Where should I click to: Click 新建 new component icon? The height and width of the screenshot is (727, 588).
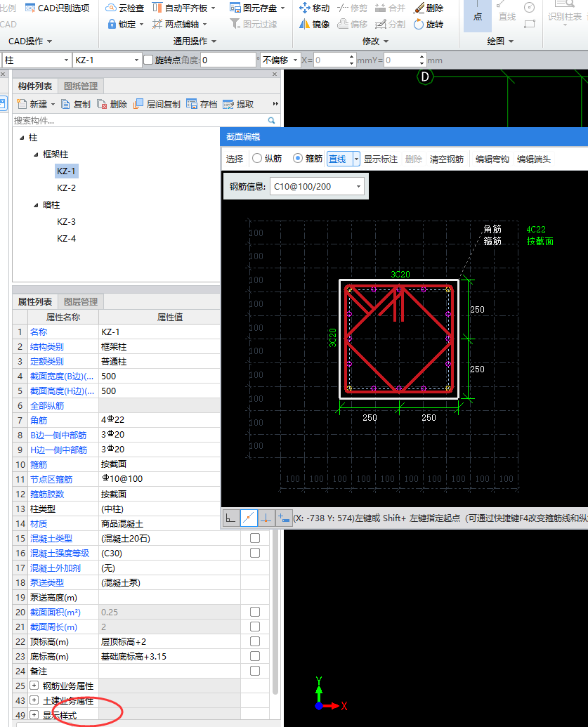21,105
